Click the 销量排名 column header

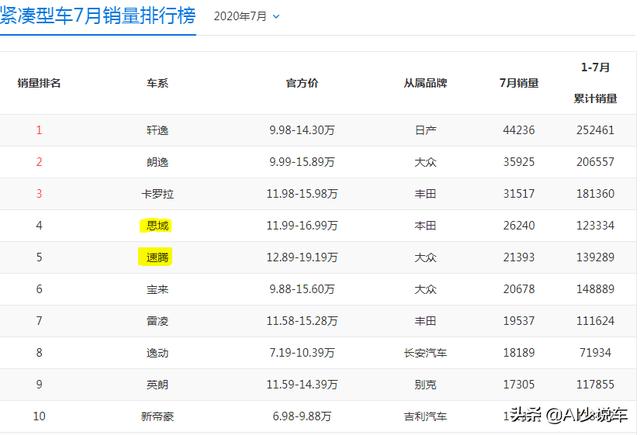[x=39, y=83]
